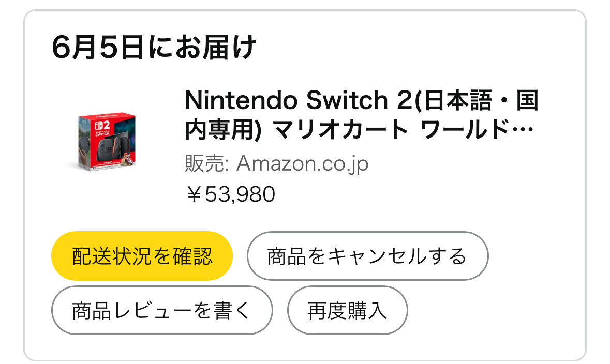
Task: Click the red top of the Switch 2 box
Action: tap(108, 116)
